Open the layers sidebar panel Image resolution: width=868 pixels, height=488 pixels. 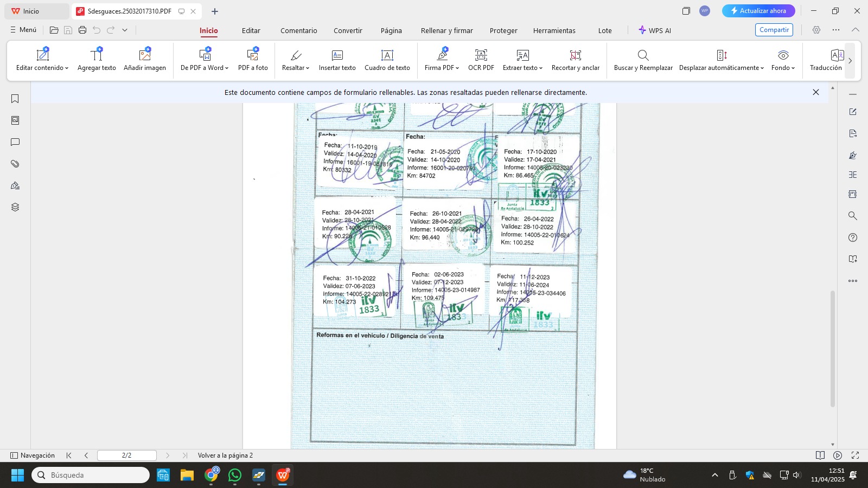pos(15,207)
